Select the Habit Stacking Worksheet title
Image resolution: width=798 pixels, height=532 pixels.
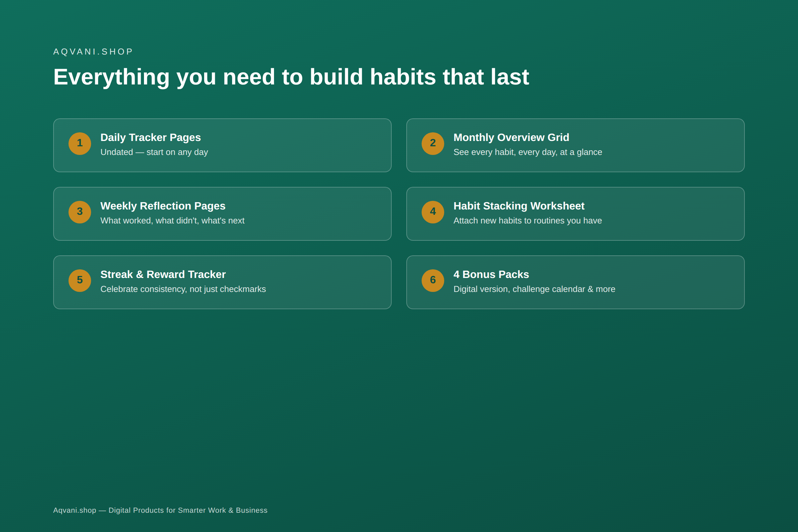[x=519, y=206]
